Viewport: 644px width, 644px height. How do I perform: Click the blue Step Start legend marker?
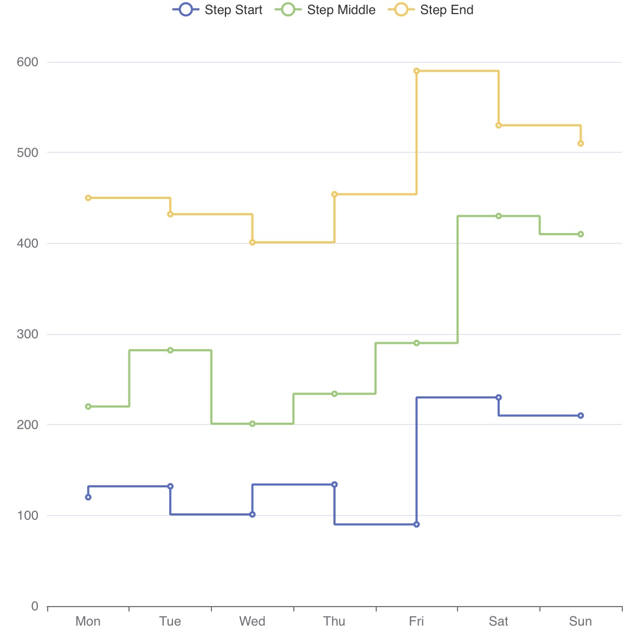coord(185,10)
